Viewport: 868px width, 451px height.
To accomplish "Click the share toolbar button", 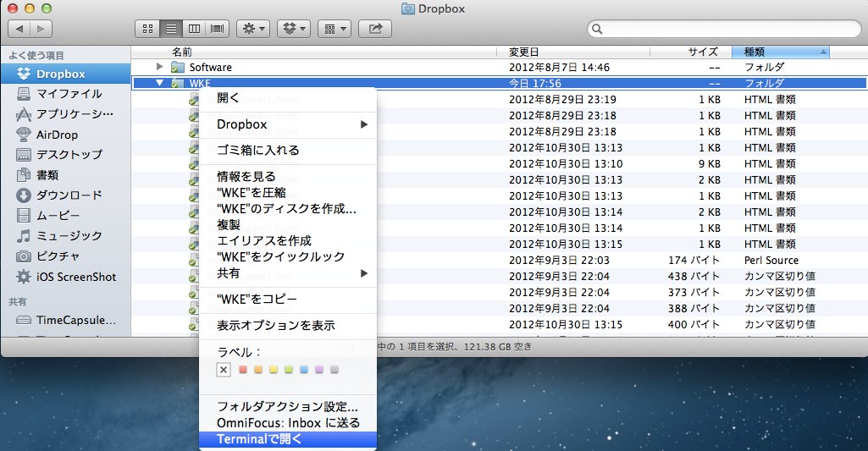I will [x=375, y=29].
